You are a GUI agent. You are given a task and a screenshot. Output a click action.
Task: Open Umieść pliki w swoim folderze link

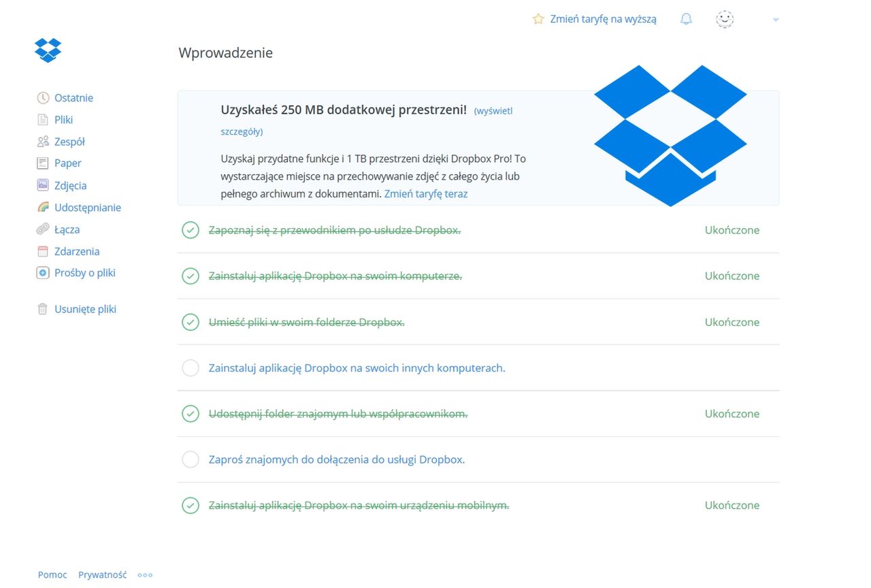(306, 322)
